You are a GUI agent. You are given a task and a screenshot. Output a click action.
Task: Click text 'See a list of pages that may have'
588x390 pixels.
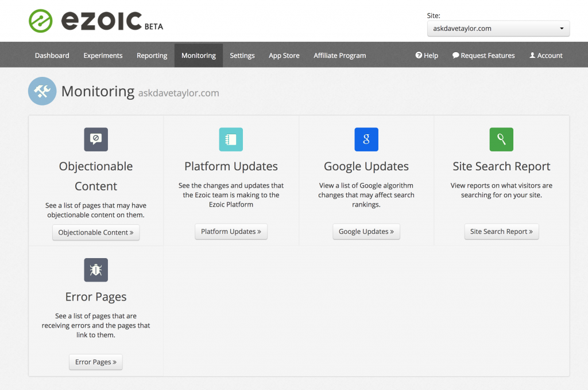point(96,205)
